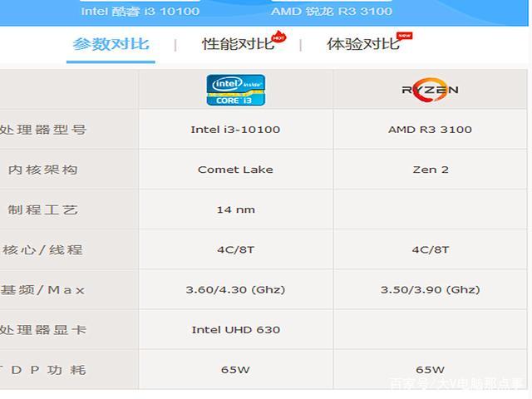This screenshot has width=532, height=399.
Task: Click the 3.50/3.90 (Ghz) frequency cell
Action: coord(431,290)
